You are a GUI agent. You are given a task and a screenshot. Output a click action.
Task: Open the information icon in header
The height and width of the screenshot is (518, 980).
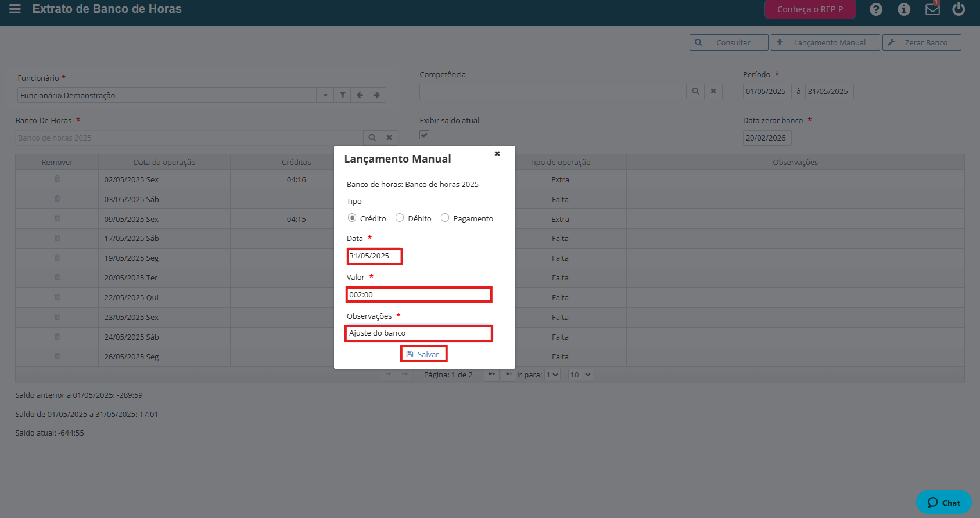click(904, 9)
